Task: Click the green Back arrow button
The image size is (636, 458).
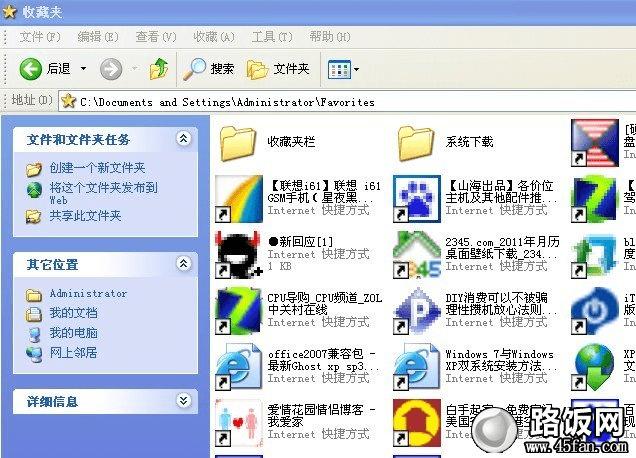Action: click(30, 69)
